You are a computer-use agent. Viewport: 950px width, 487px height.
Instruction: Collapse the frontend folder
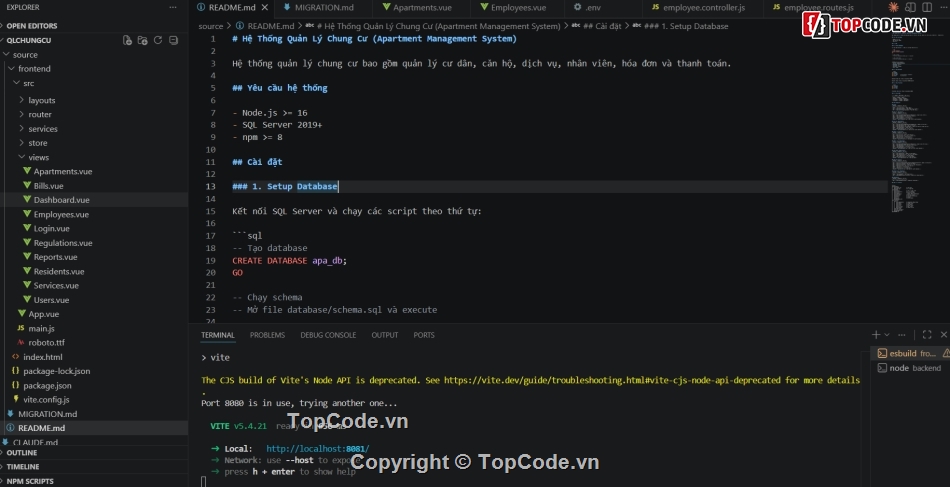click(x=32, y=68)
